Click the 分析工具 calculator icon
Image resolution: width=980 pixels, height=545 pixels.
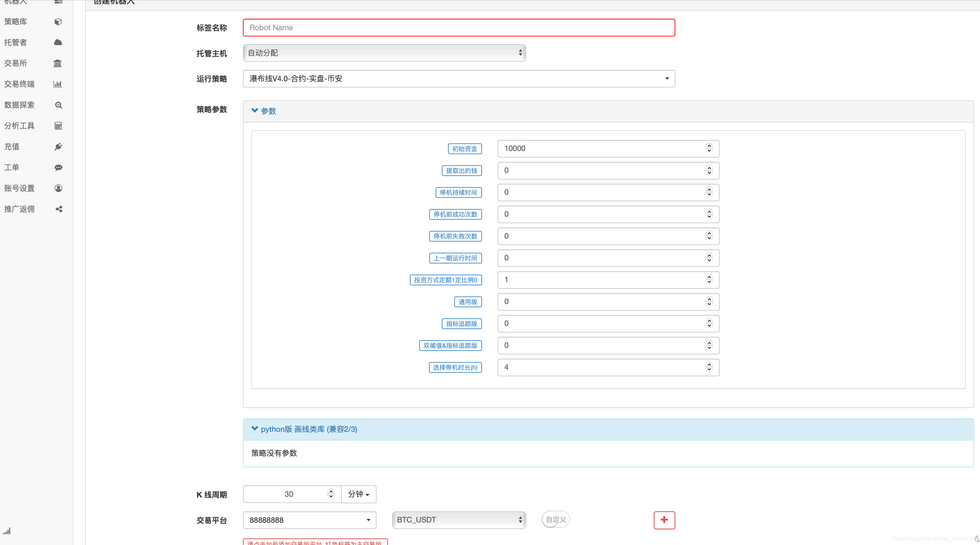pos(58,126)
